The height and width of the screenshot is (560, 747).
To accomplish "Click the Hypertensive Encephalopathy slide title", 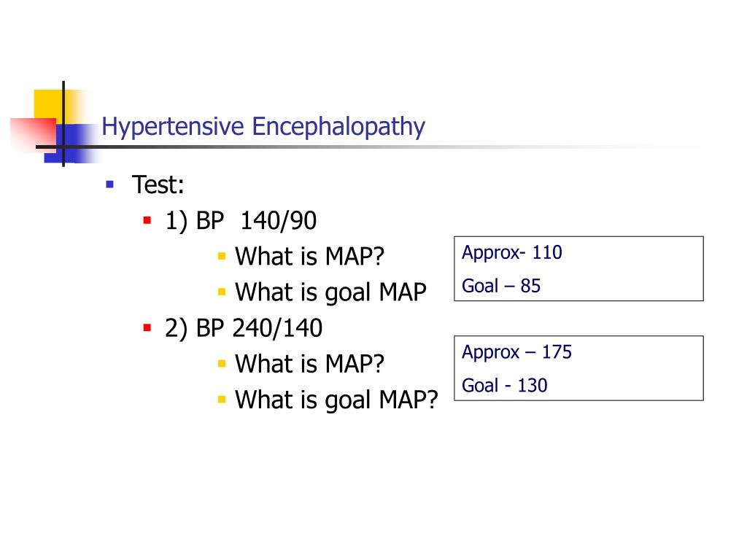I will coord(263,127).
